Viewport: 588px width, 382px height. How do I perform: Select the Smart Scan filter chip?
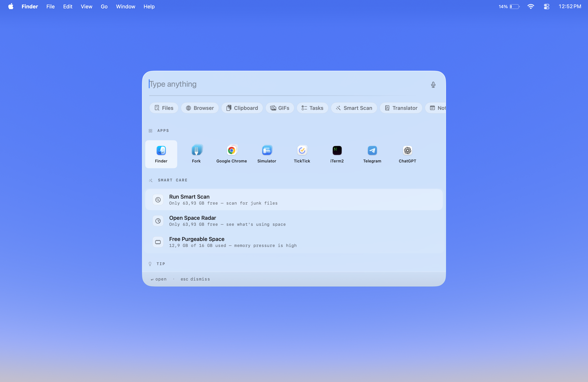click(x=354, y=108)
